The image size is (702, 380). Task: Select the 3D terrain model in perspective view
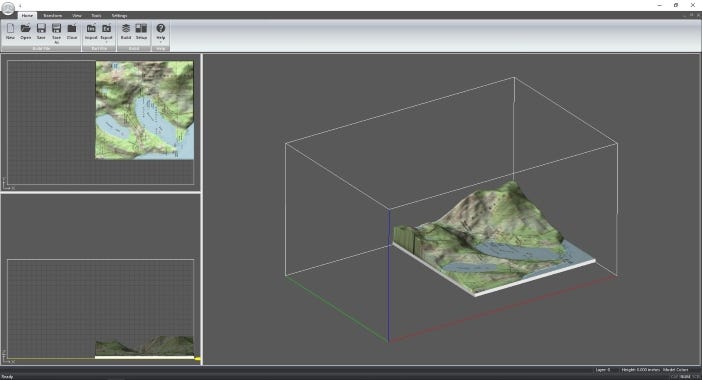click(494, 238)
